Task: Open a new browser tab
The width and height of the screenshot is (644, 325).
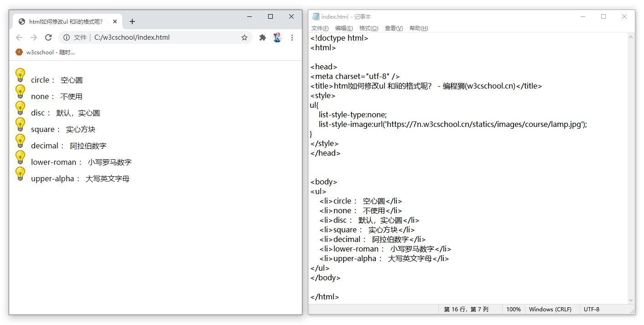Action: click(x=132, y=21)
